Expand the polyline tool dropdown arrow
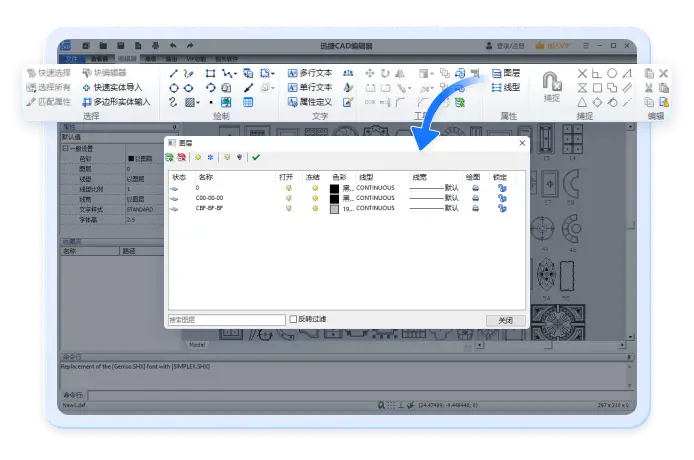This screenshot has width=694, height=460. coord(235,73)
